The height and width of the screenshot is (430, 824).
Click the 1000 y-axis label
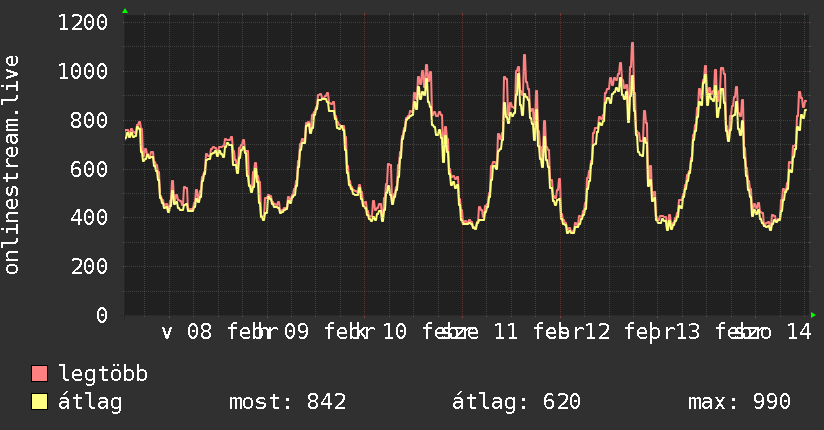click(83, 71)
